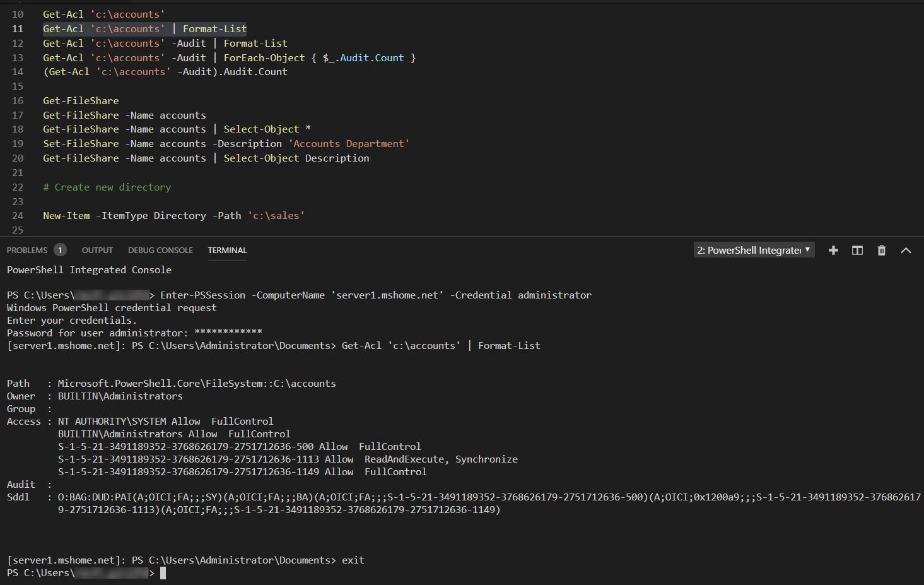Click "Select-Object Description" on line 20
Screen dimensions: 924x585
(x=296, y=158)
